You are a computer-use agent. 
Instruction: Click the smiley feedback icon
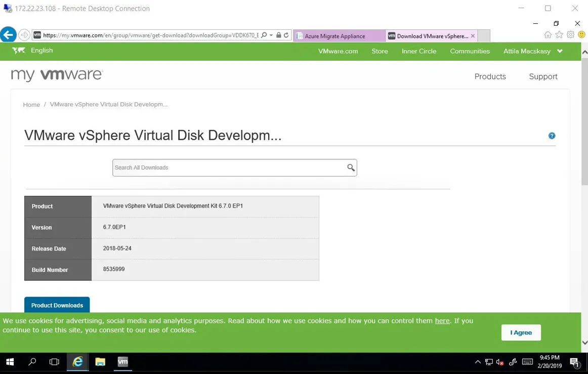[x=581, y=35]
